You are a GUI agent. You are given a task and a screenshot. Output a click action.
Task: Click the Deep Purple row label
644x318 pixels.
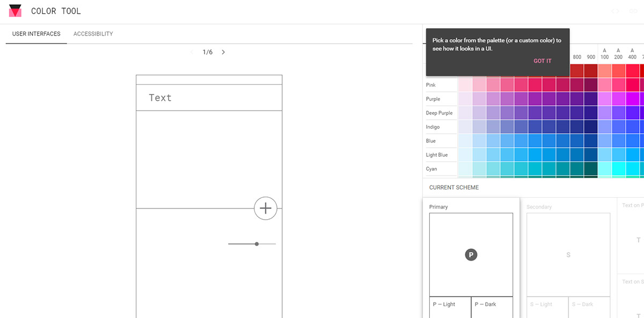pos(439,113)
